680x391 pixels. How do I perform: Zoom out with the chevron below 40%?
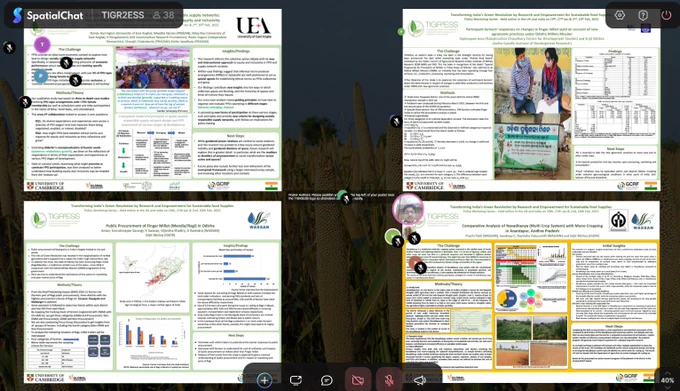[667, 387]
